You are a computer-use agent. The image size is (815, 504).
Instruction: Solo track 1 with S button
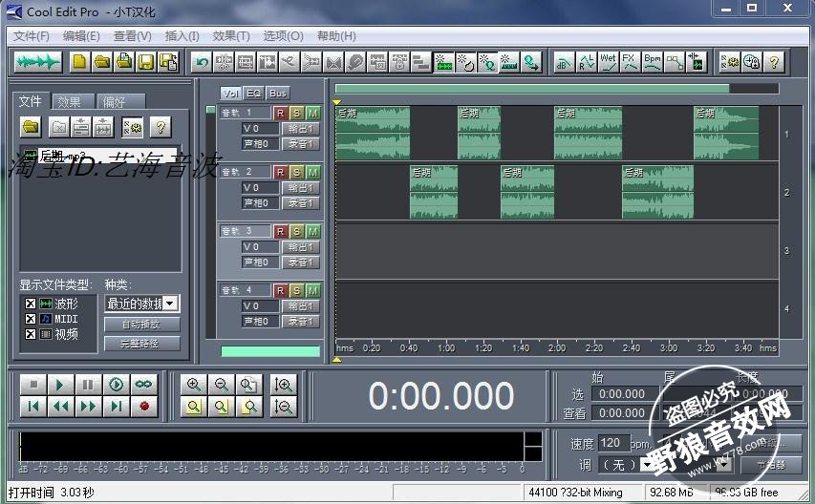(x=296, y=114)
